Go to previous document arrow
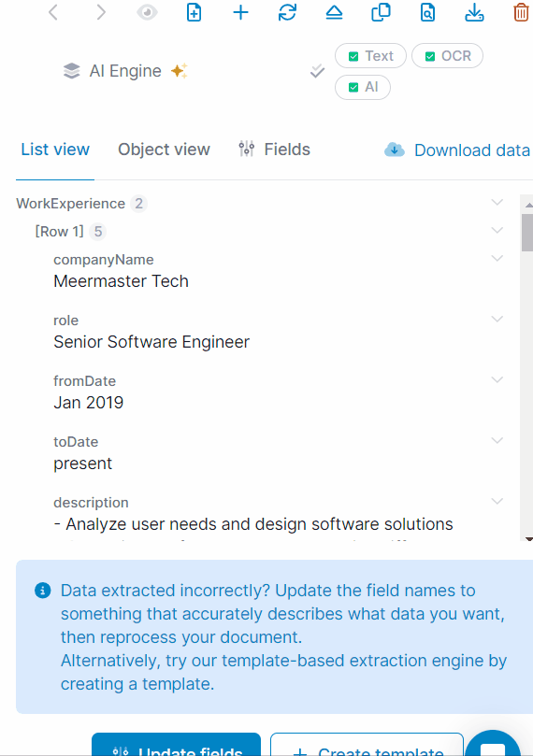The width and height of the screenshot is (533, 756). click(53, 12)
